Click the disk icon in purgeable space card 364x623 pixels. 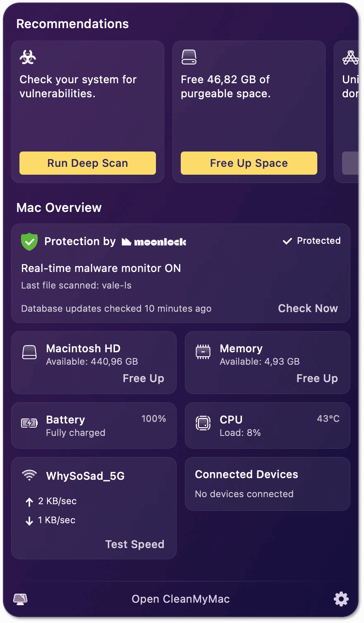pos(189,57)
